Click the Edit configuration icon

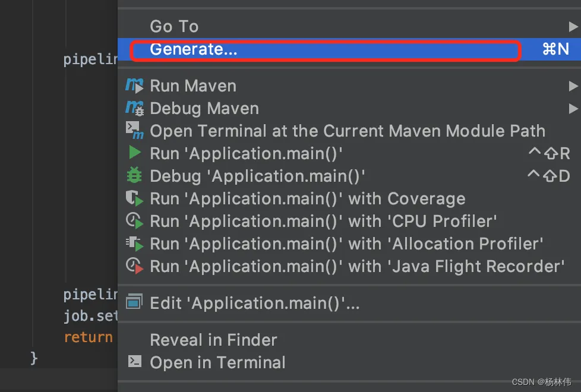(134, 303)
